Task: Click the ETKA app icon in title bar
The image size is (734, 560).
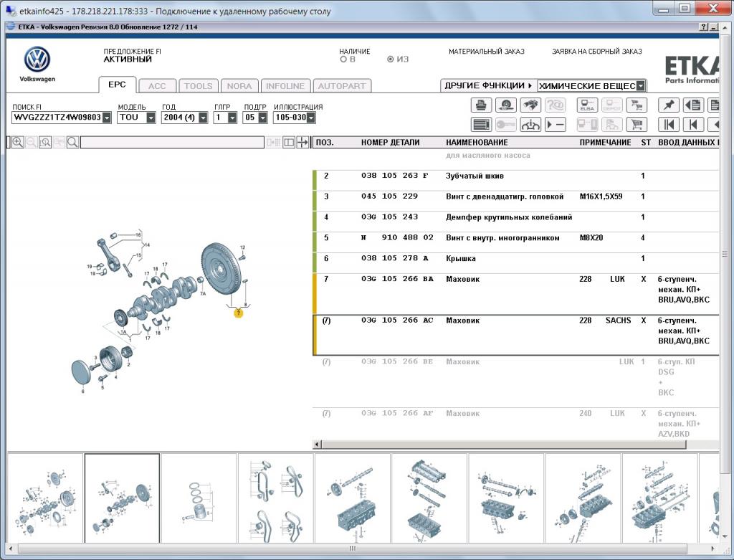Action: tap(11, 27)
